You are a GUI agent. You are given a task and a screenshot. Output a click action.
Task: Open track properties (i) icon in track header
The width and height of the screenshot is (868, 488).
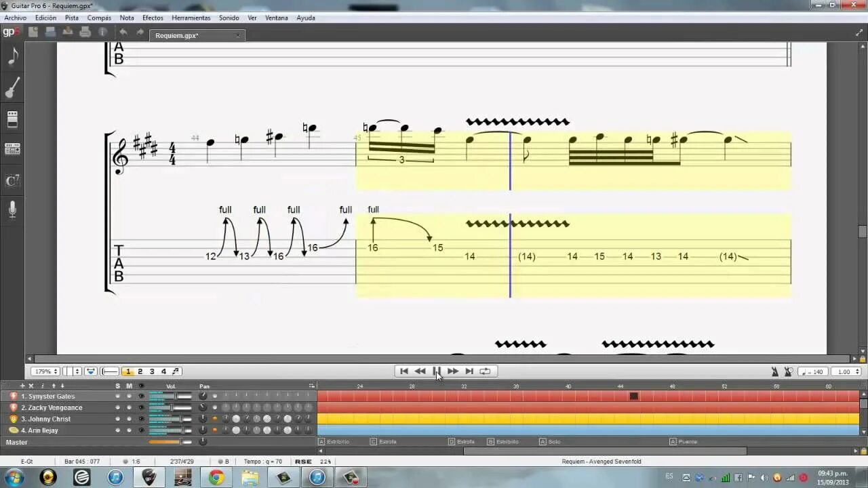(x=42, y=386)
